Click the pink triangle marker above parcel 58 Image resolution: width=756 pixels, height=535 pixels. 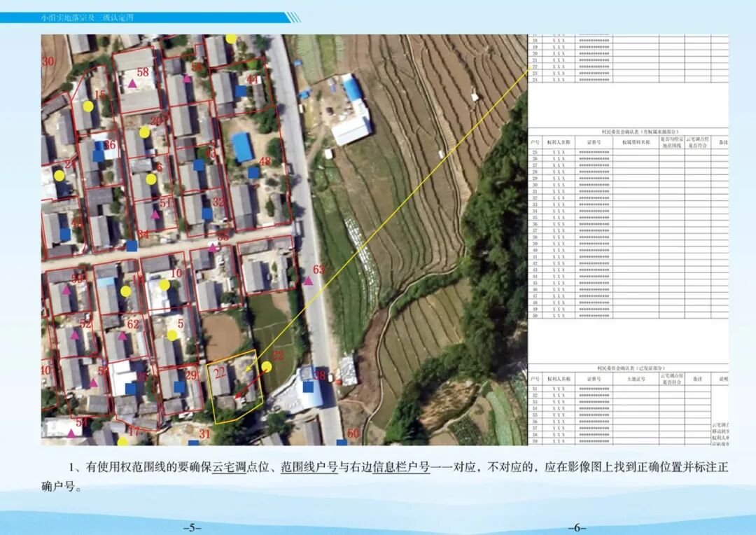(132, 83)
